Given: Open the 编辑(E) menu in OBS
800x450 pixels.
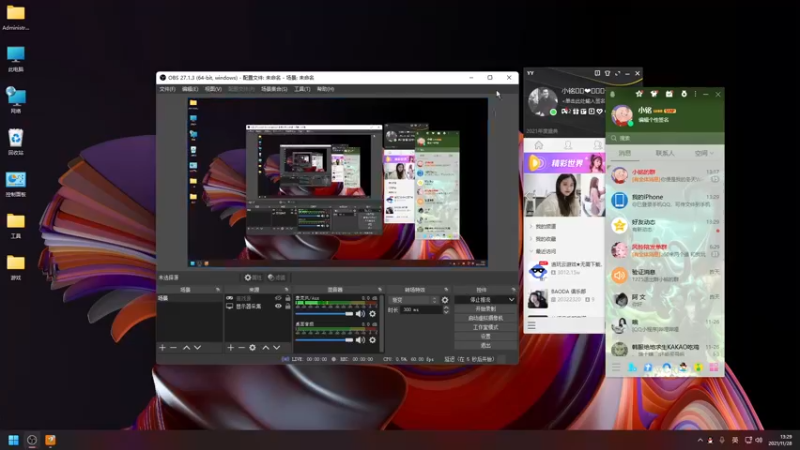Looking at the screenshot, I should pos(190,89).
